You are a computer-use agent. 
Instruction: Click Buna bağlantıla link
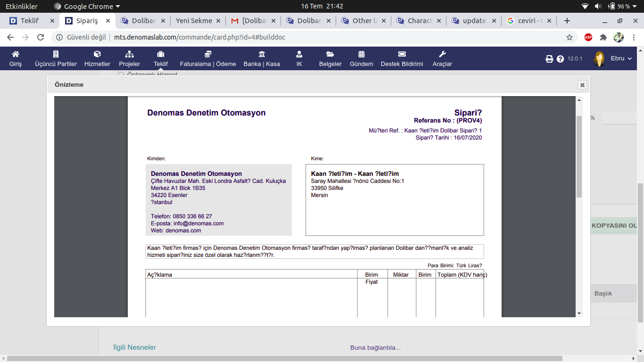pos(375,348)
